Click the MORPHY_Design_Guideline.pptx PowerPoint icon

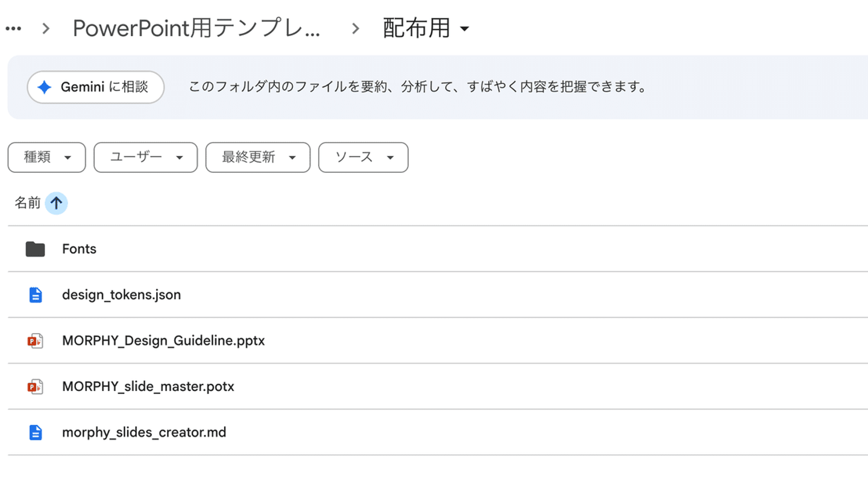pyautogui.click(x=36, y=340)
